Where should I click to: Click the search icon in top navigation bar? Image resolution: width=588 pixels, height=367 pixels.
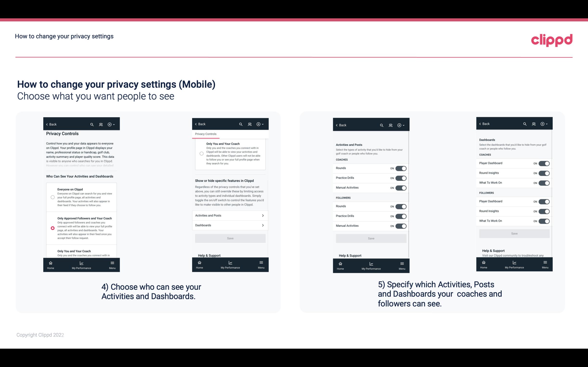(92, 124)
